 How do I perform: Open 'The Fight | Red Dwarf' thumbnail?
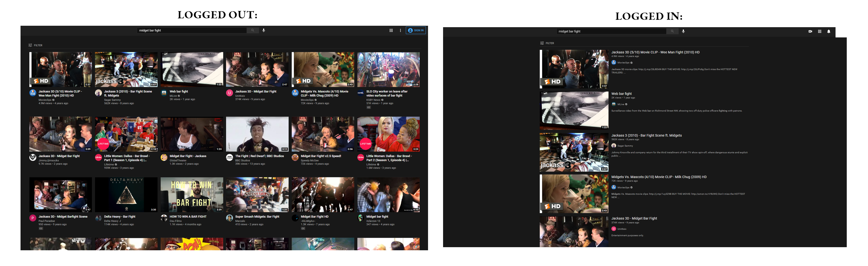[x=257, y=134]
